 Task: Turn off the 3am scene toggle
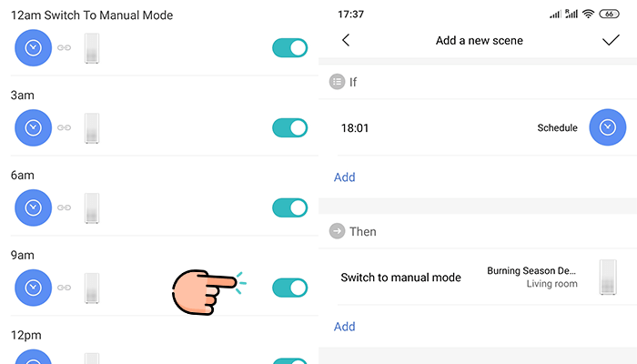point(289,128)
